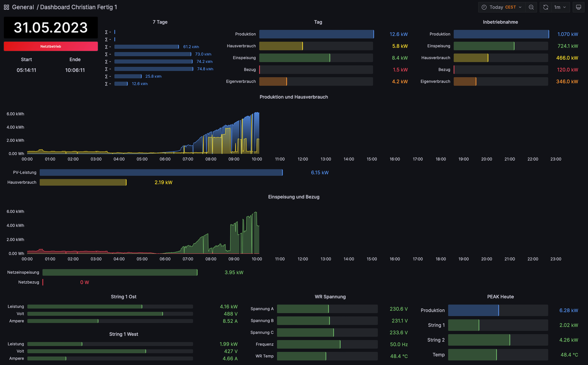Viewport: 588px width, 365px height.
Task: Open the PEAK Heute panel menu
Action: [x=500, y=297]
